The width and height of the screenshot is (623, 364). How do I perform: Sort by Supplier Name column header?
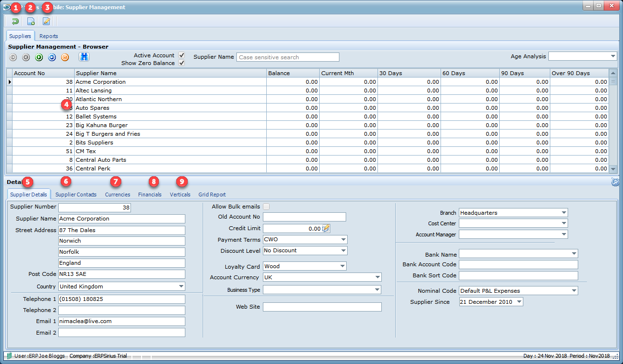pyautogui.click(x=170, y=73)
